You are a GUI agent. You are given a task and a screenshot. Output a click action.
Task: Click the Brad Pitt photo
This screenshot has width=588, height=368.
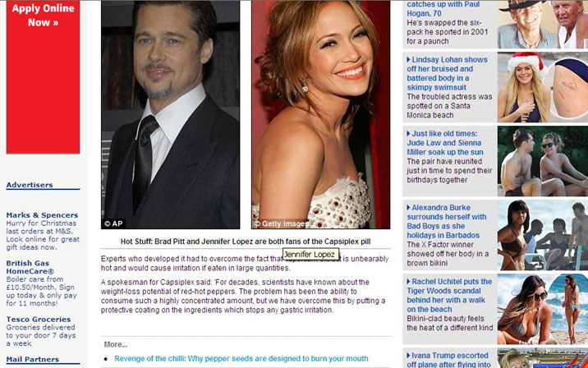coord(170,114)
